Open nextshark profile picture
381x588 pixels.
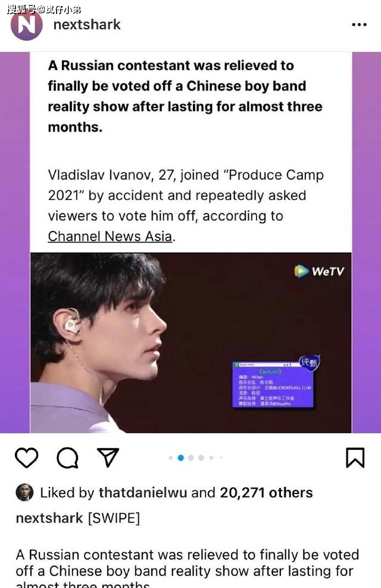click(26, 25)
